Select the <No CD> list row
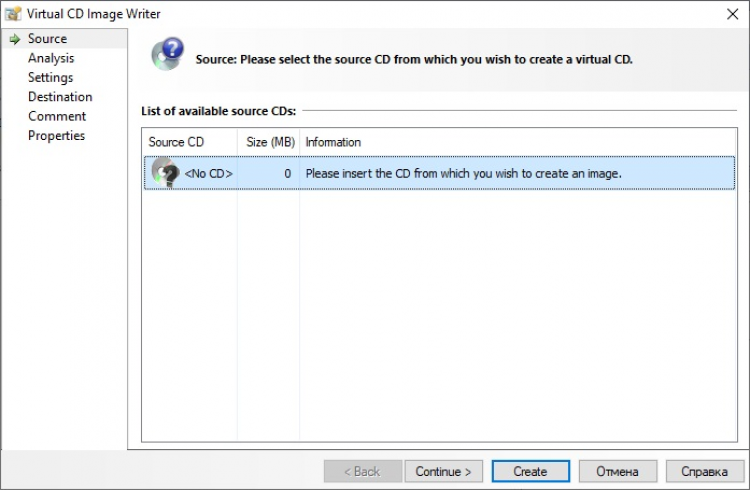This screenshot has height=490, width=750. point(440,173)
